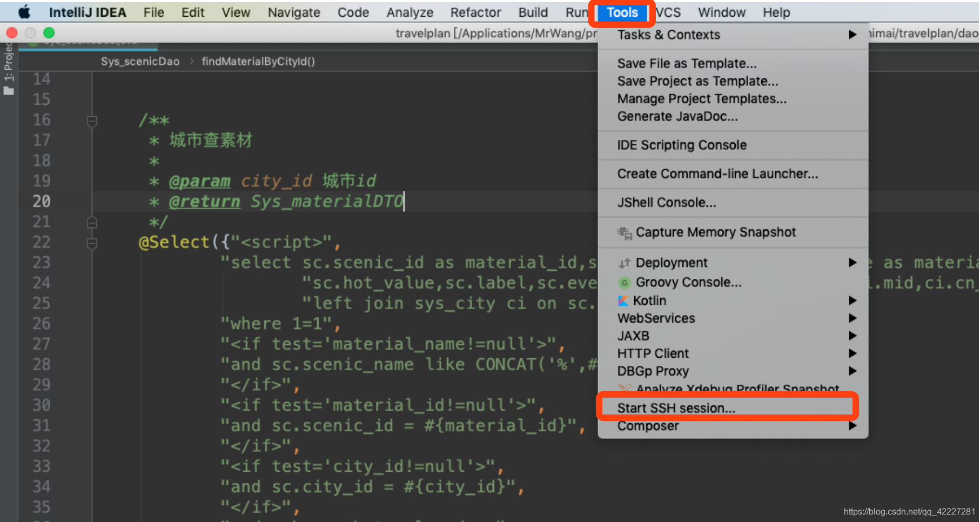
Task: Click the close window red button
Action: point(12,33)
